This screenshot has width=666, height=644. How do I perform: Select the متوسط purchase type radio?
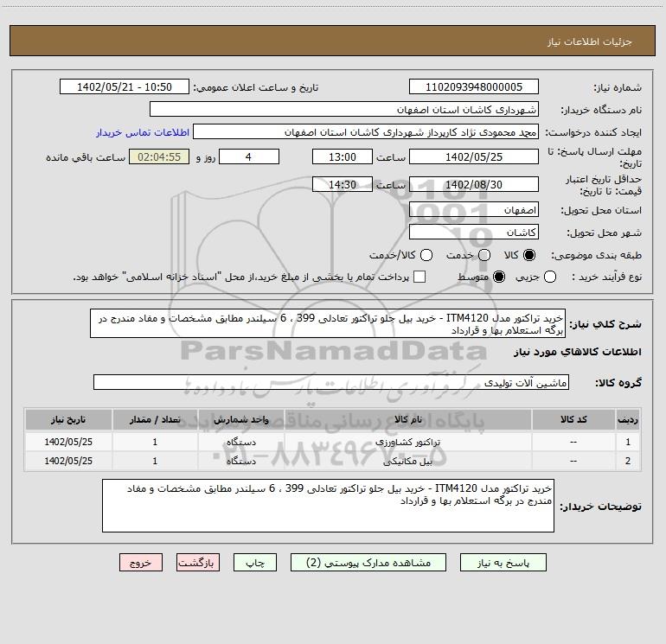pyautogui.click(x=499, y=277)
